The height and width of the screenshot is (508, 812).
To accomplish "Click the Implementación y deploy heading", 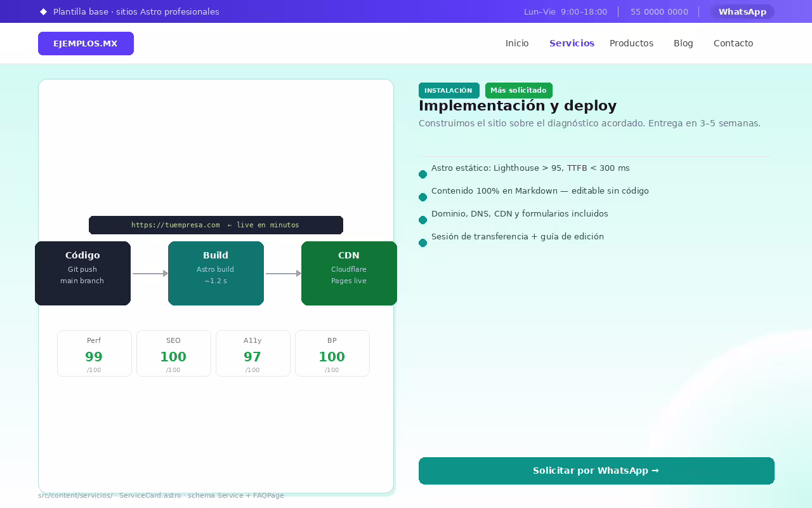I will click(518, 106).
